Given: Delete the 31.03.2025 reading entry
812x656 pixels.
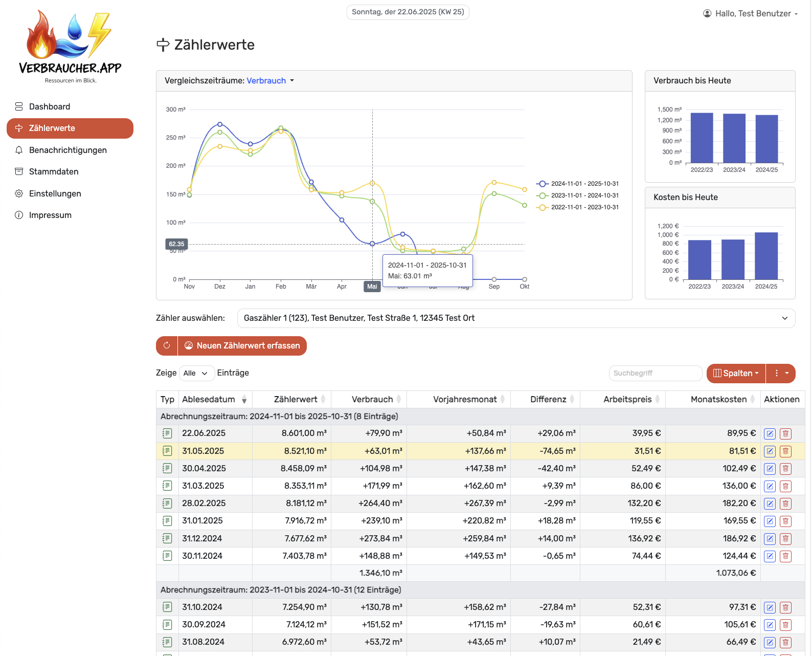Looking at the screenshot, I should pyautogui.click(x=785, y=486).
